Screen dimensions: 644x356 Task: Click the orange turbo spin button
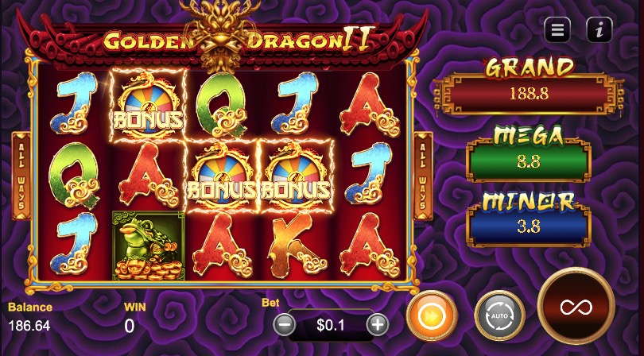point(432,316)
